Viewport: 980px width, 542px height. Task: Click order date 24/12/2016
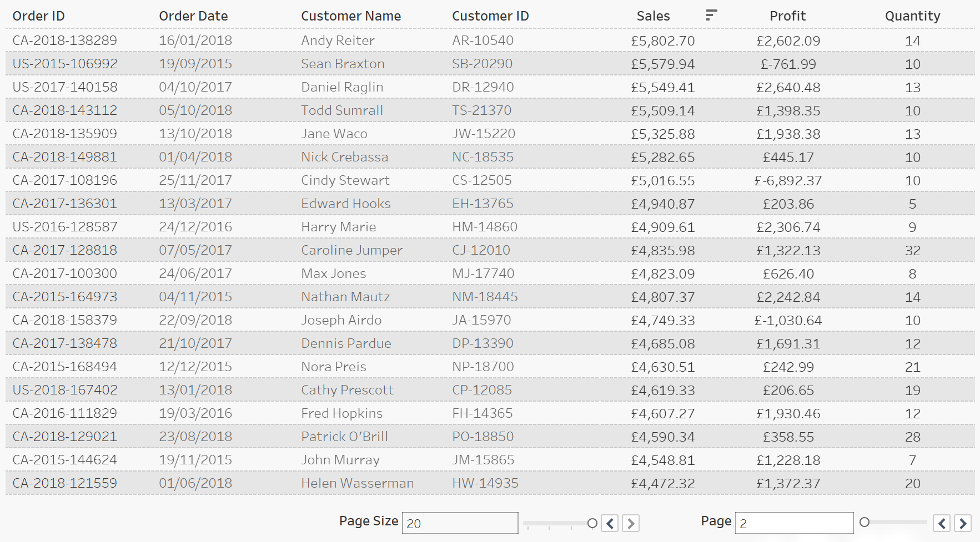click(x=195, y=227)
